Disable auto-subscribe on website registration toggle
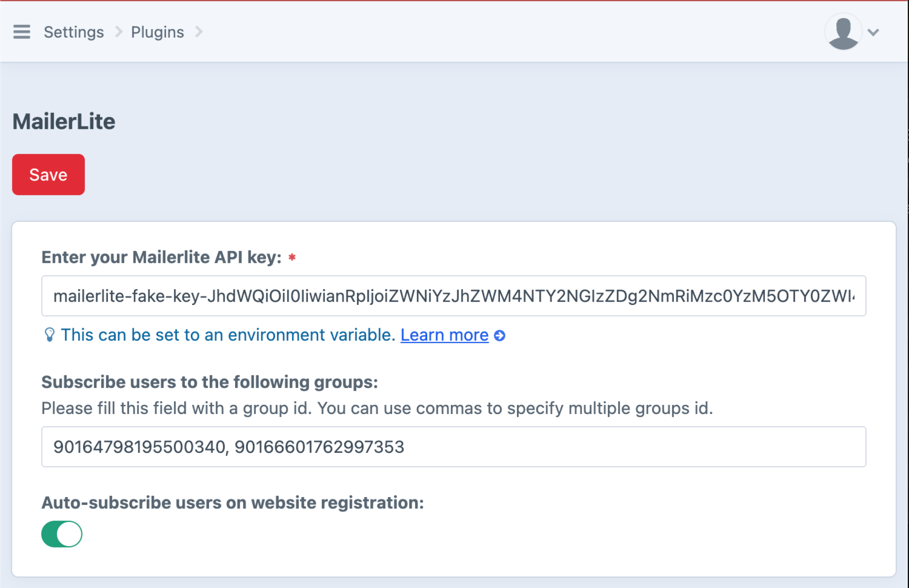The image size is (909, 588). (62, 534)
